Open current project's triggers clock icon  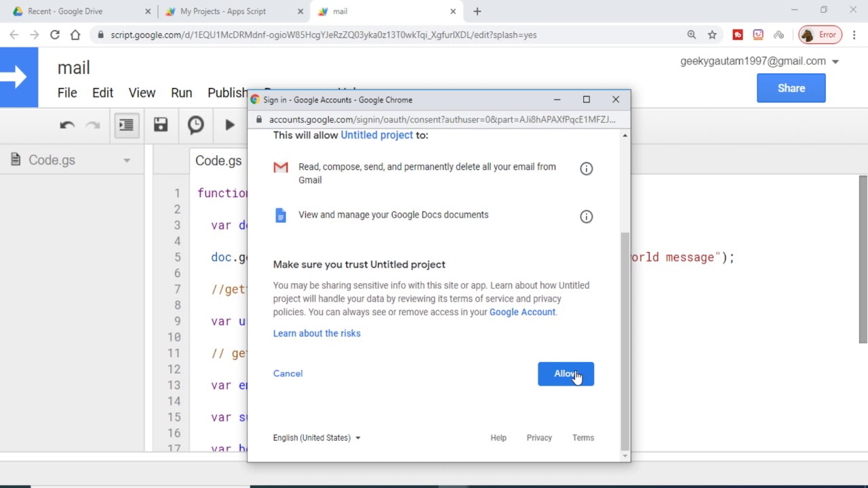pos(195,125)
